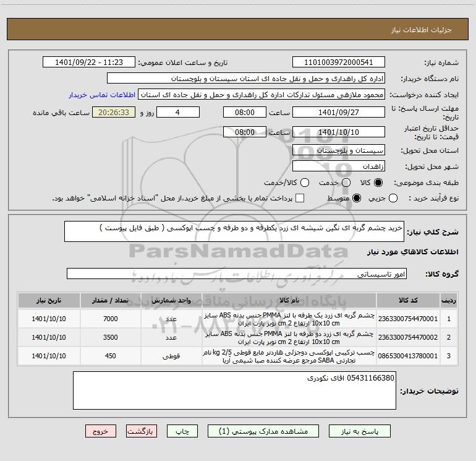
Task: Click the اطلاعات کالاهای مورد نیاز heading
Action: 413,252
